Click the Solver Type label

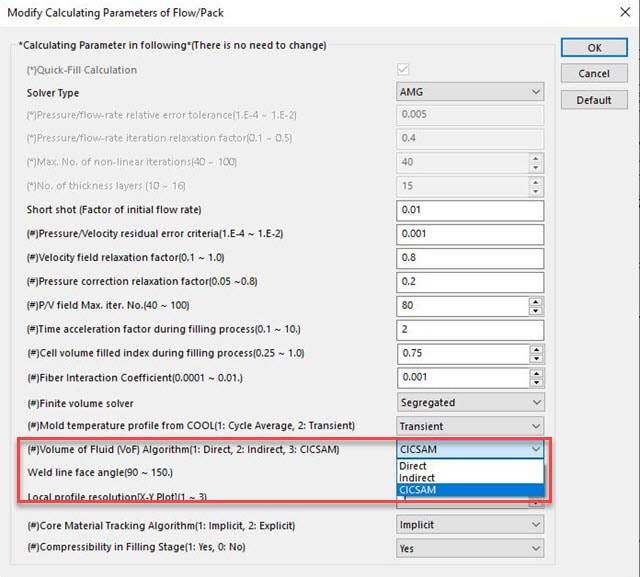coord(53,93)
